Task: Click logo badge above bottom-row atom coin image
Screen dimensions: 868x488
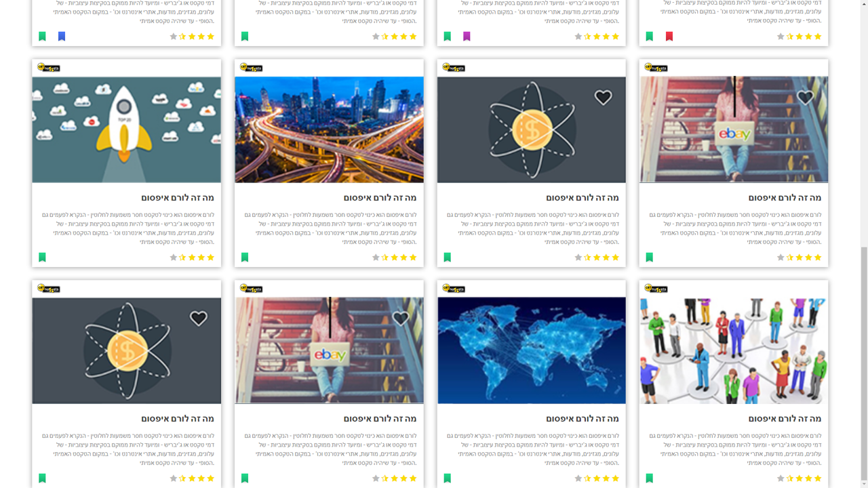Action: (48, 289)
